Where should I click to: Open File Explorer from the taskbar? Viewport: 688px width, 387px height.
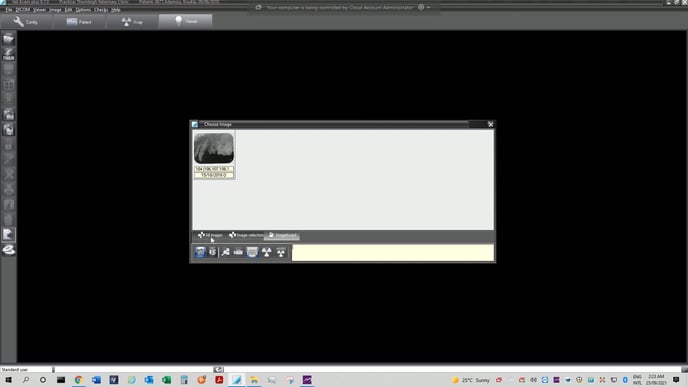click(x=254, y=380)
